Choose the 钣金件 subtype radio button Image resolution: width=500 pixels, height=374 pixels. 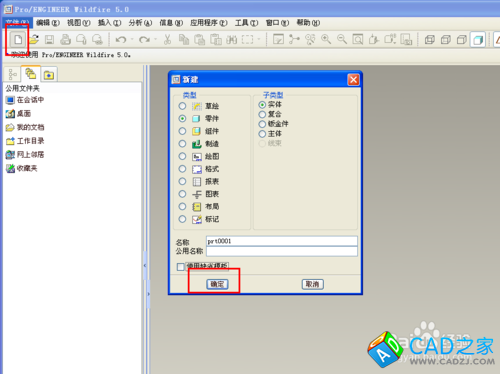tap(262, 124)
